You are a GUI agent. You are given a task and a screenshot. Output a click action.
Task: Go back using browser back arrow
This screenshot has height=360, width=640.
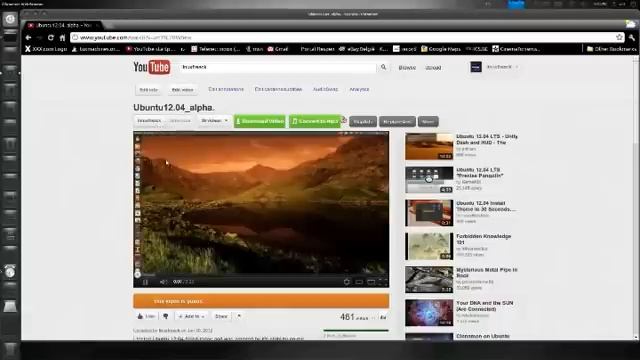pyautogui.click(x=28, y=38)
